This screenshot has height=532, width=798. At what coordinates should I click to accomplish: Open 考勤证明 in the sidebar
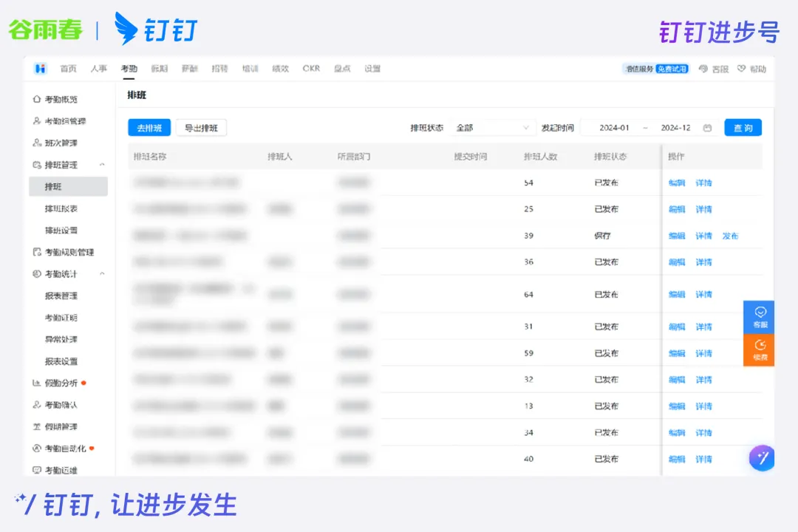(61, 318)
